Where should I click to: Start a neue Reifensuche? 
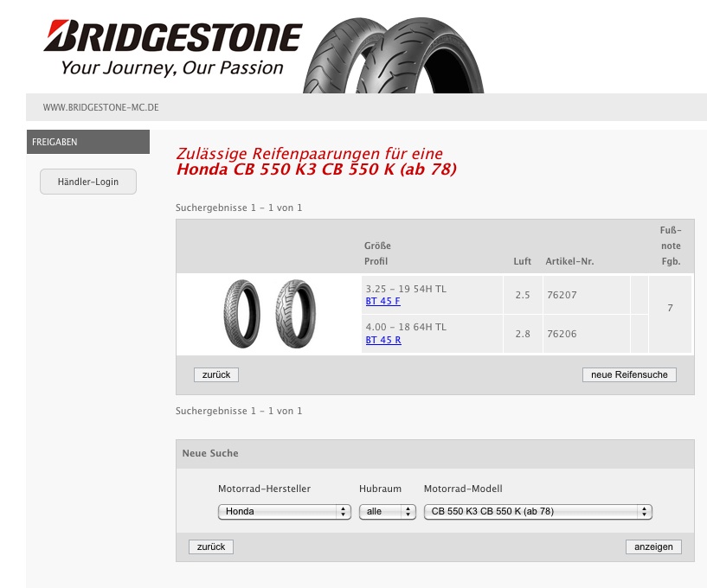point(629,375)
